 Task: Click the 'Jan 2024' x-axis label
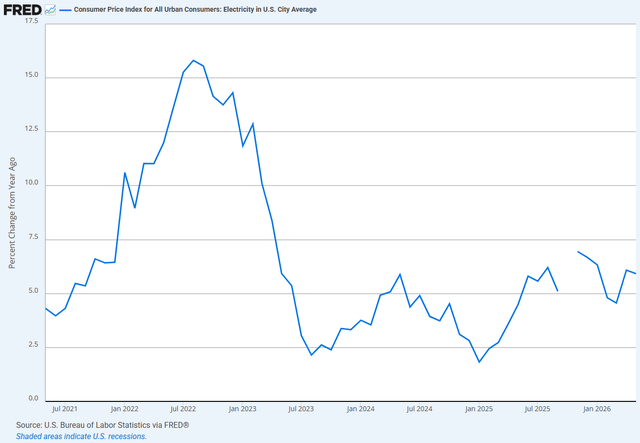click(x=360, y=409)
